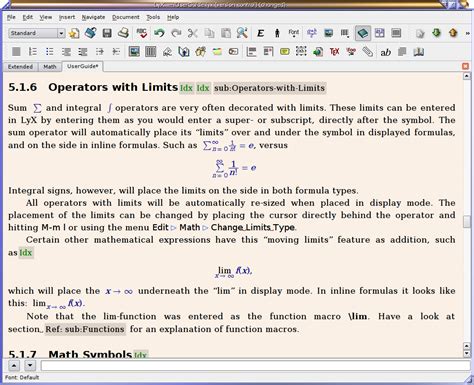Click the vertical scrollbar handle

(467, 222)
